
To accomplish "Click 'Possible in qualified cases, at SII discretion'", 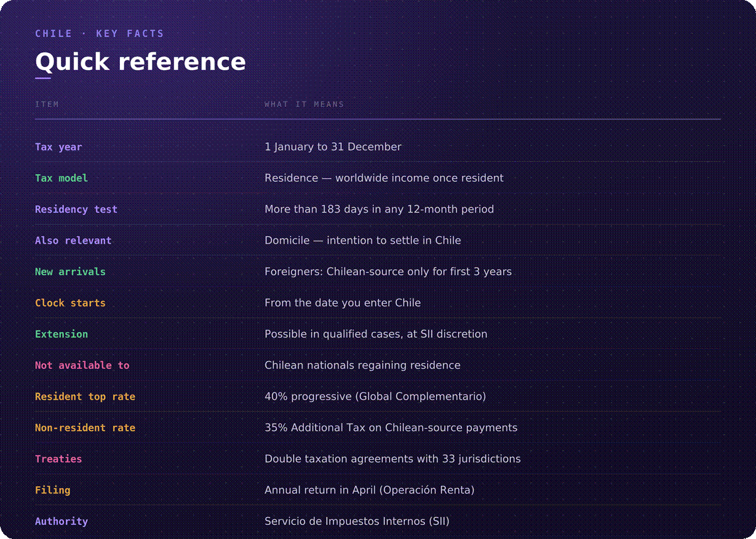I will pos(376,334).
